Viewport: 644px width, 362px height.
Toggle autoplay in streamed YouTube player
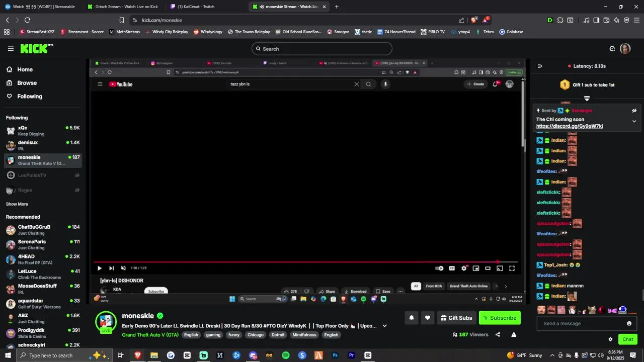point(439,268)
